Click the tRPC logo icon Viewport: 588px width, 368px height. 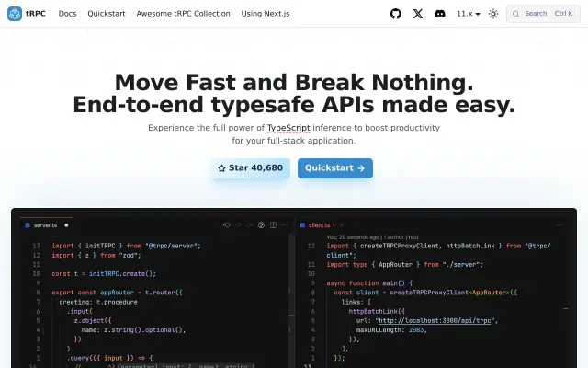pos(15,14)
